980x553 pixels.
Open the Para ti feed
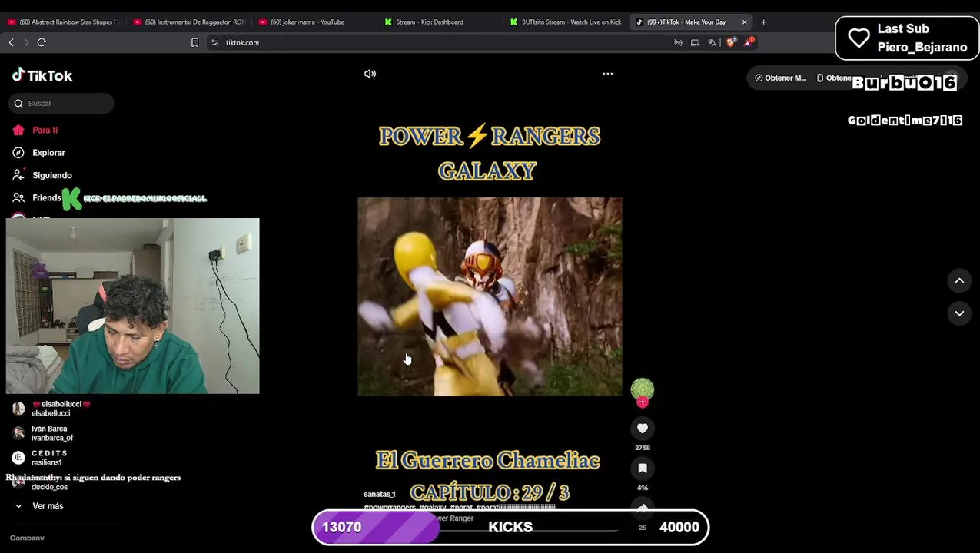[x=45, y=131]
